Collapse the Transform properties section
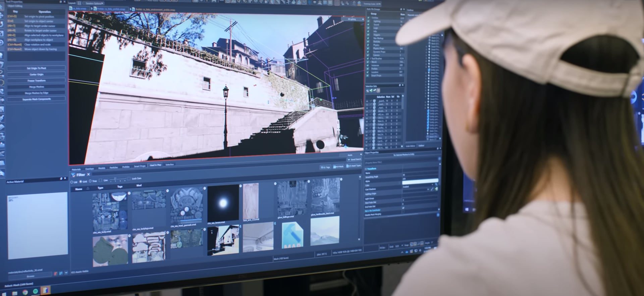The height and width of the screenshot is (296, 644). pyautogui.click(x=367, y=169)
